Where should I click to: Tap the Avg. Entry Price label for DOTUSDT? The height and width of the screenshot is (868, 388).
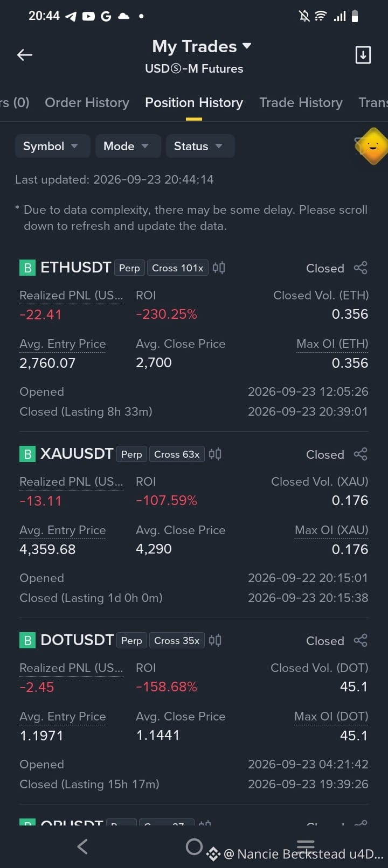pos(63,716)
